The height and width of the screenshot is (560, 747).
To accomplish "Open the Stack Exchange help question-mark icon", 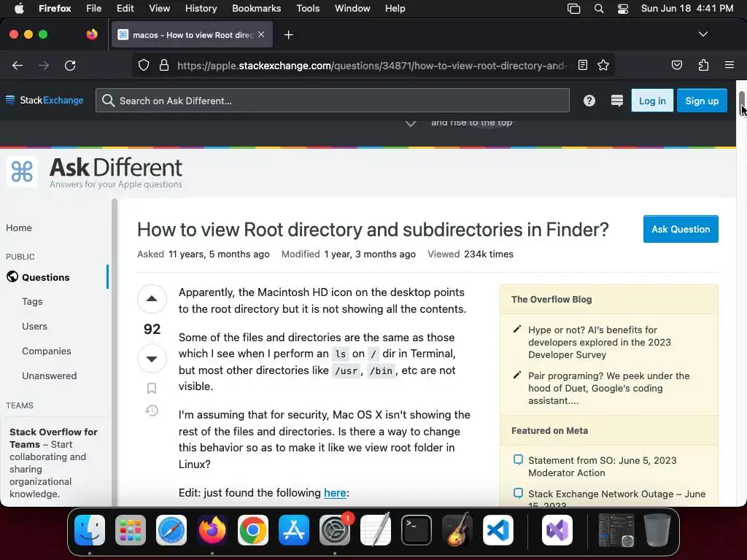I will (589, 101).
